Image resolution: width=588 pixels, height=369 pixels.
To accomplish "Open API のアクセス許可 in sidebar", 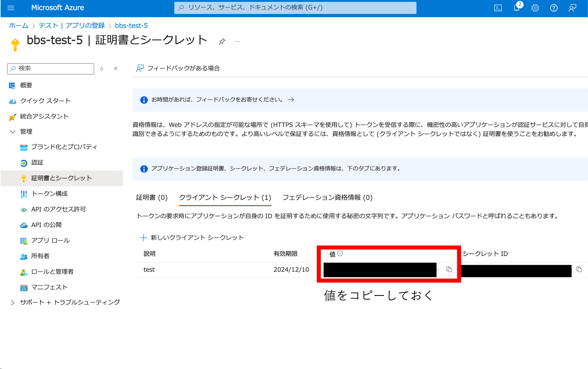I will click(x=58, y=209).
